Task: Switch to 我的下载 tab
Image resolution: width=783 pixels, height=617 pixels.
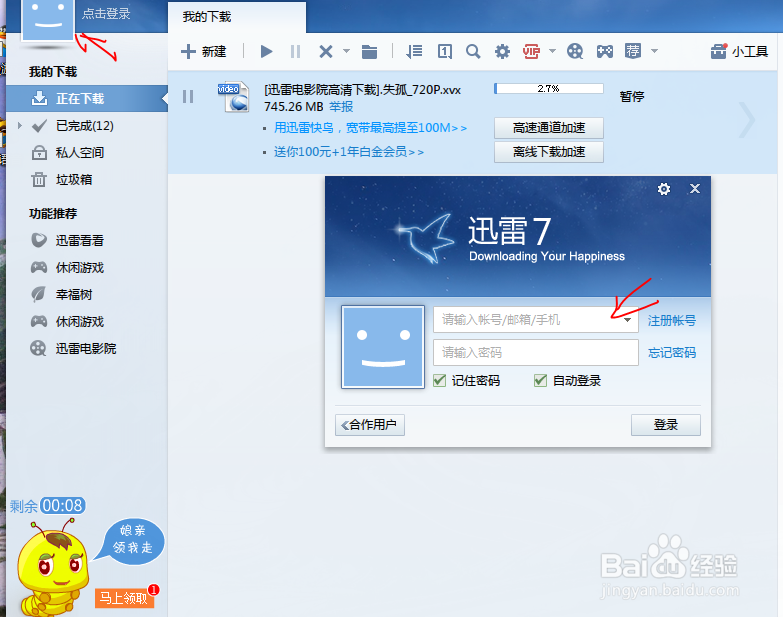Action: click(x=237, y=17)
